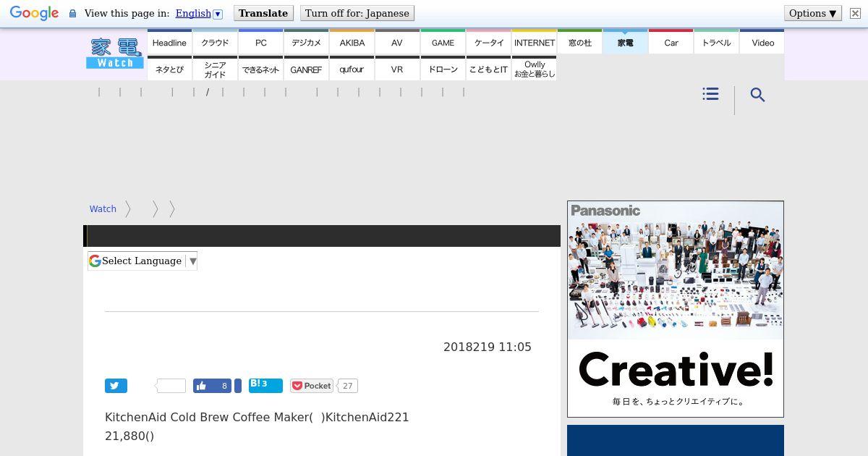The height and width of the screenshot is (456, 868).
Task: Click the Google logo in the translate bar
Action: click(x=34, y=13)
